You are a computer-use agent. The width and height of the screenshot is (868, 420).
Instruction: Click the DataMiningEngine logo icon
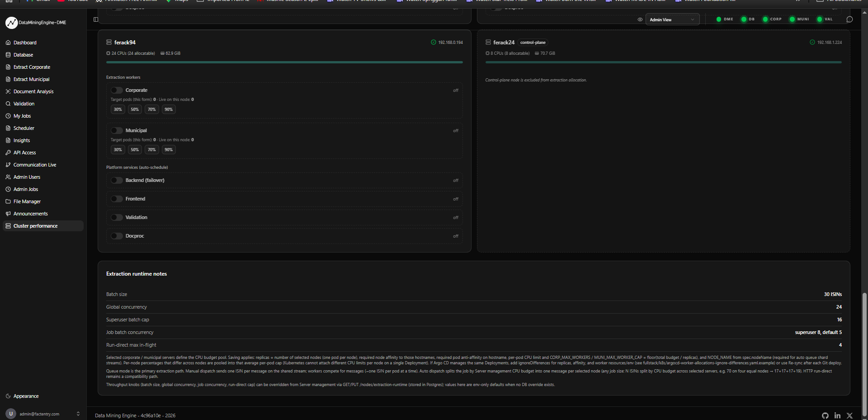pyautogui.click(x=11, y=23)
